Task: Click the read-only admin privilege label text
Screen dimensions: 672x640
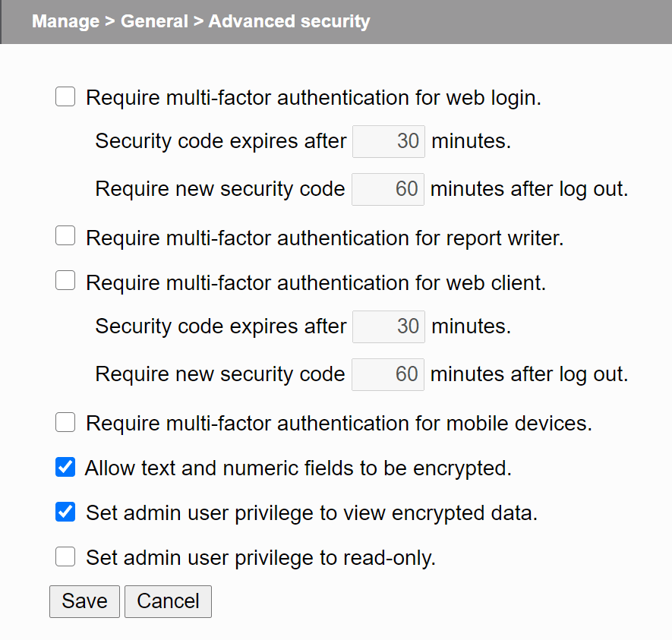Action: (x=258, y=556)
